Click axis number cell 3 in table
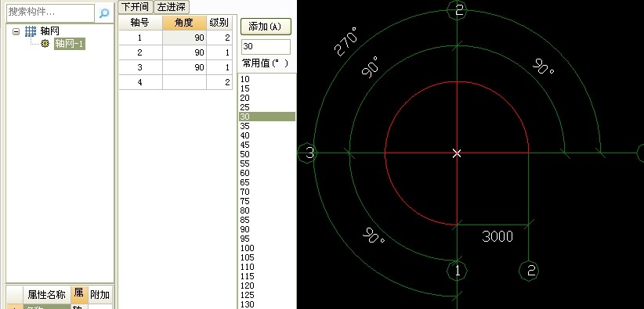 coord(140,67)
